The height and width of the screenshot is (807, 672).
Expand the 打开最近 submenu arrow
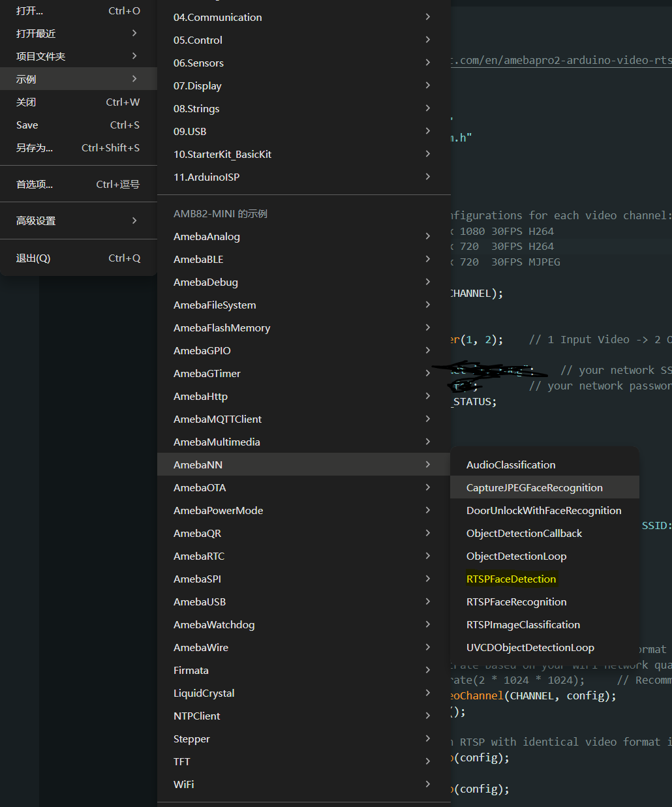coord(134,33)
